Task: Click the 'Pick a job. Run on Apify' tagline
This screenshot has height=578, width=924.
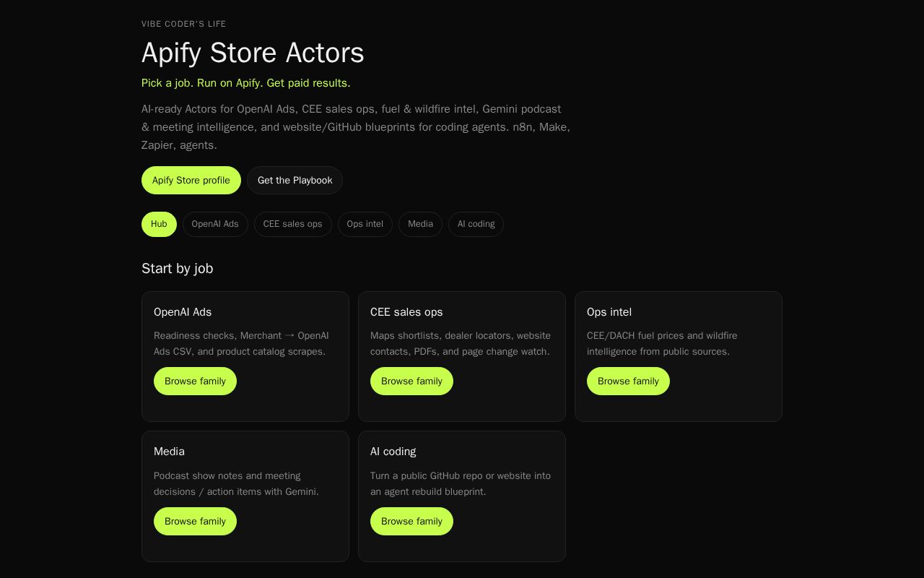Action: 246,83
